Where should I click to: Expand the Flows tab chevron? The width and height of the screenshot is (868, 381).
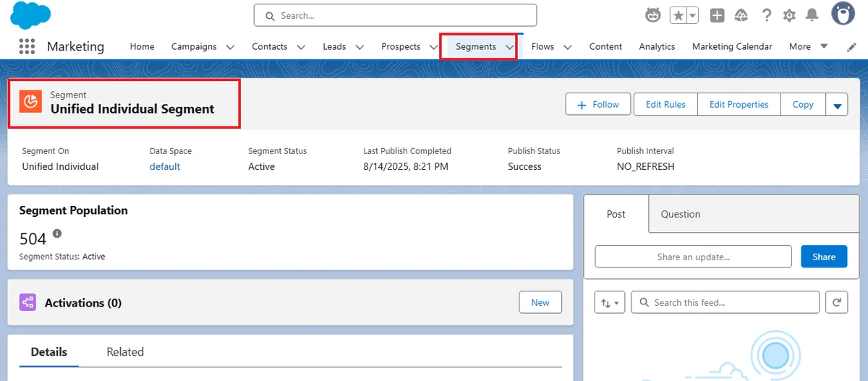[568, 47]
